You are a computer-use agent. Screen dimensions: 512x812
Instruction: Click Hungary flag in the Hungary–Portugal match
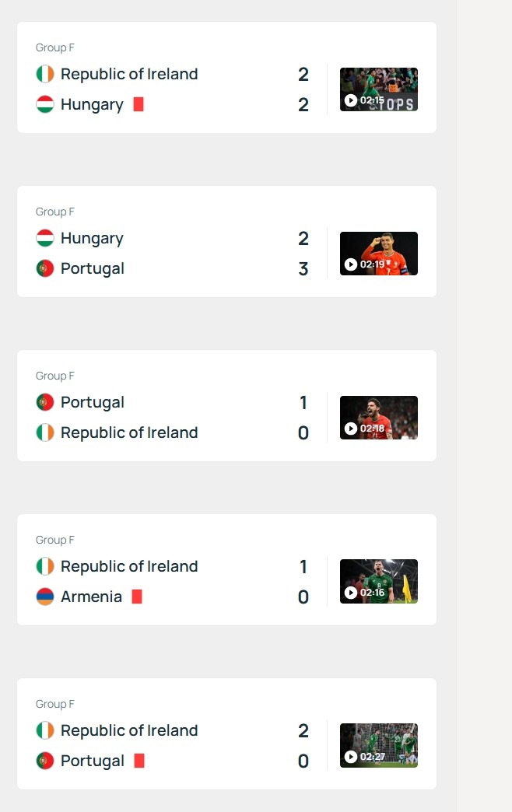(x=45, y=238)
